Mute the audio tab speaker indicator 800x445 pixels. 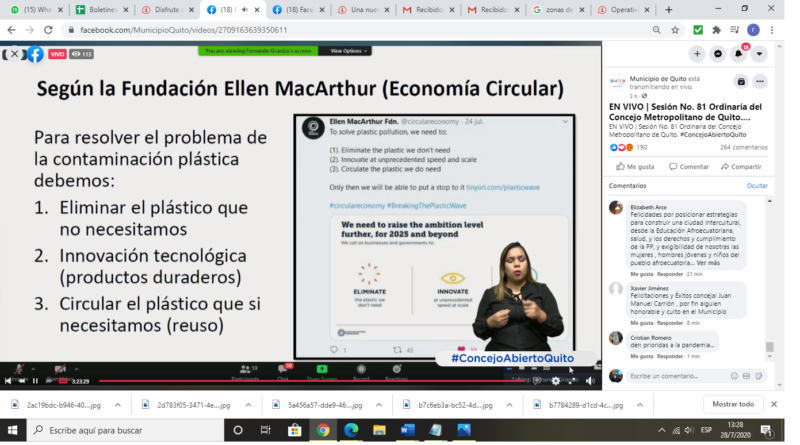coord(244,10)
